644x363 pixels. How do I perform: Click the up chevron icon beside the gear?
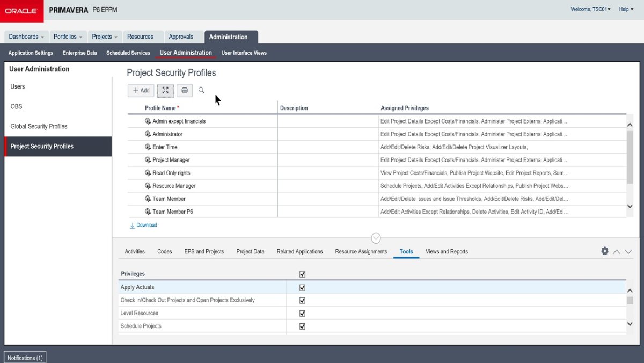tap(616, 251)
